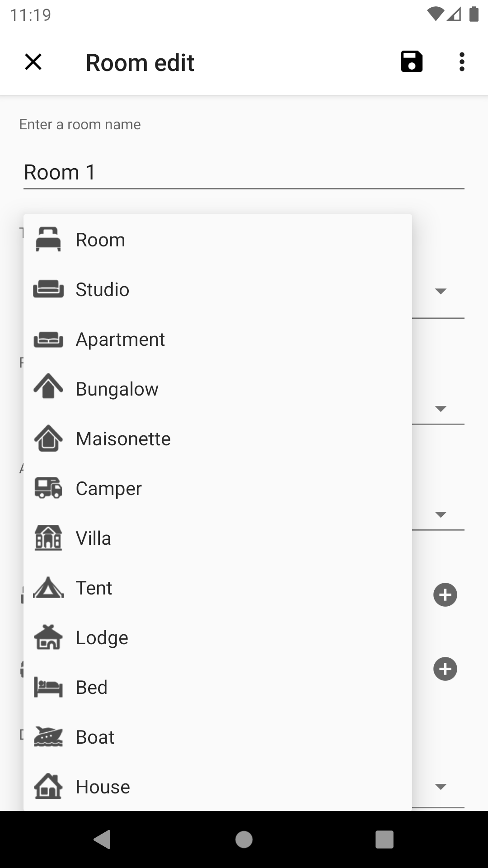Tap the Android back navigation button

[103, 840]
